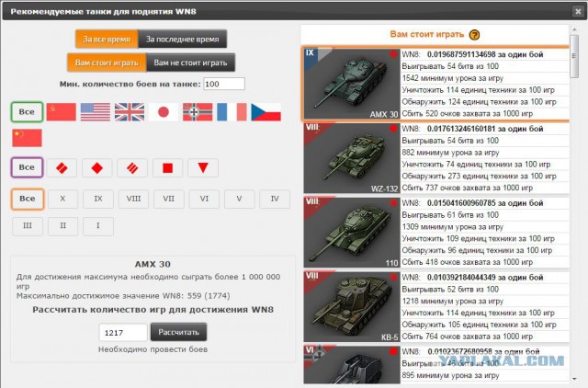Select the partially visible tier VI tank thumbnail
The height and width of the screenshot is (388, 588).
click(352, 365)
